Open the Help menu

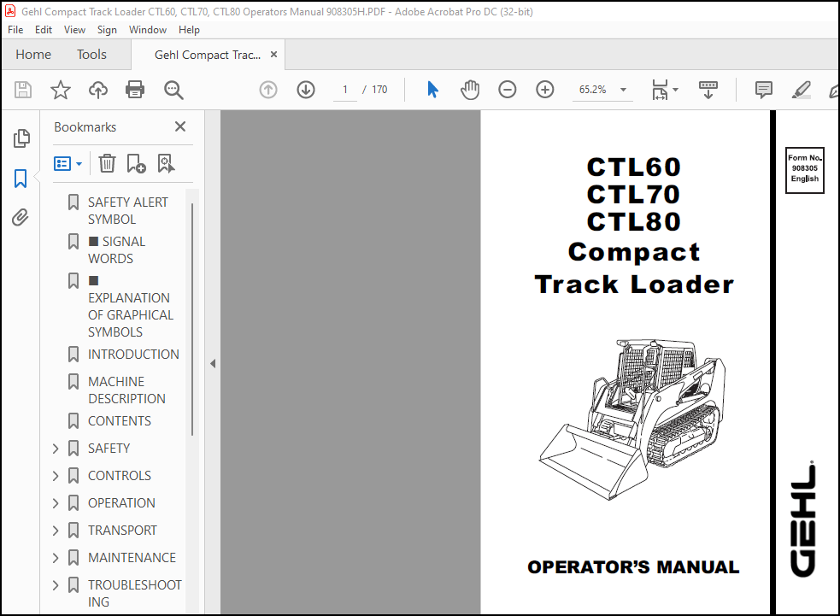click(x=189, y=29)
